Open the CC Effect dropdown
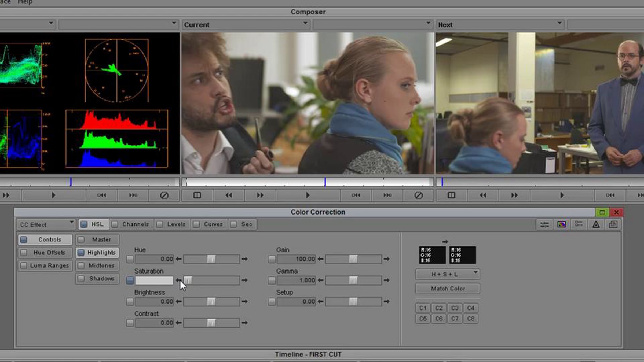 point(46,224)
